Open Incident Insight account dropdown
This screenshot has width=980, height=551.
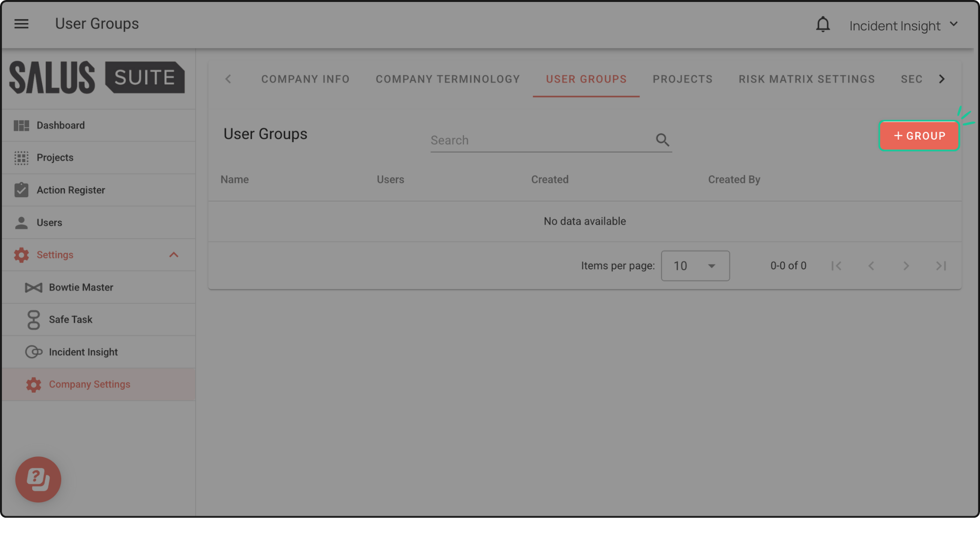(903, 25)
